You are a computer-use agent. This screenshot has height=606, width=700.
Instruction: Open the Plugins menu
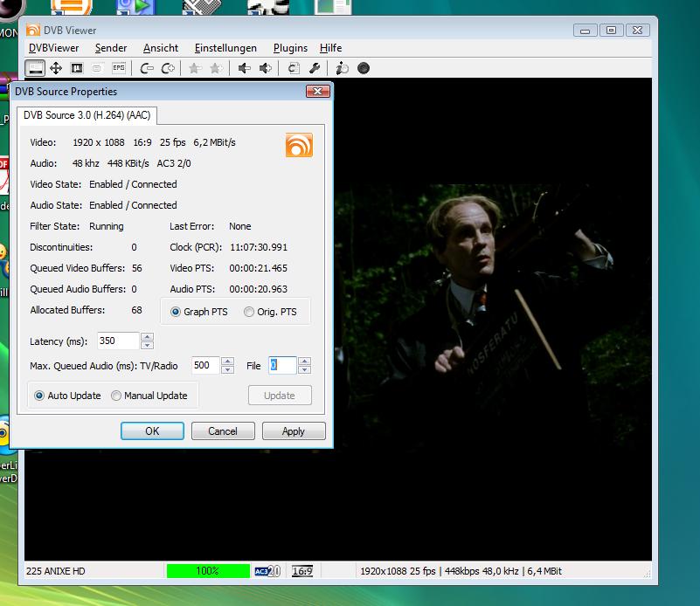click(x=290, y=48)
